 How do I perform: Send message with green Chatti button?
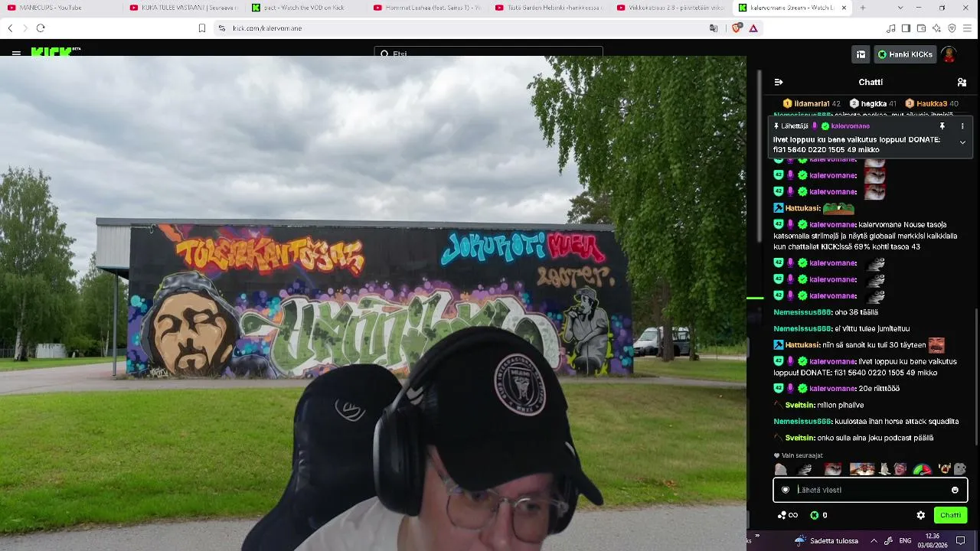(950, 515)
